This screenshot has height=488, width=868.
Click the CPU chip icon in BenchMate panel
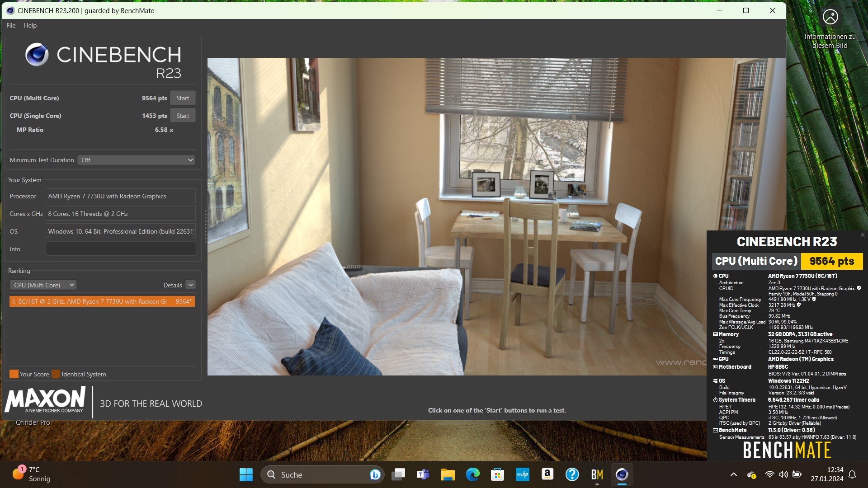coord(715,276)
